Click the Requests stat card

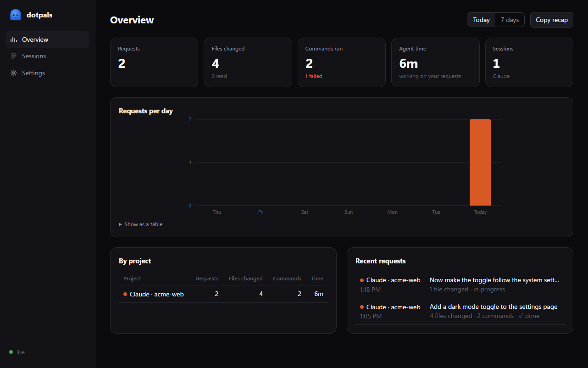pos(154,62)
